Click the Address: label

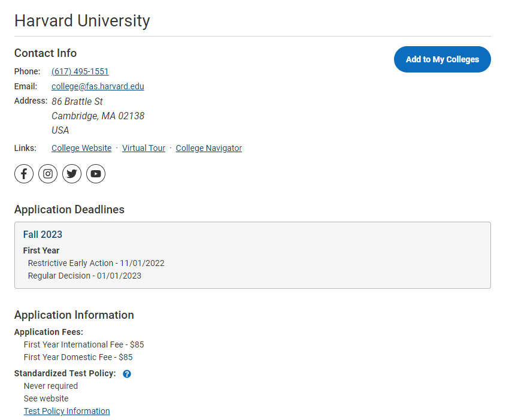[x=31, y=101]
